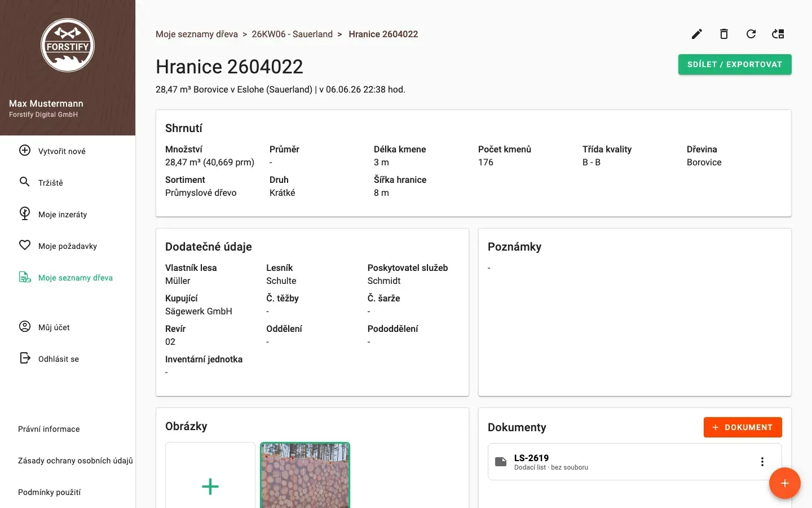The image size is (812, 508).
Task: Click the trash delete icon
Action: coord(724,34)
